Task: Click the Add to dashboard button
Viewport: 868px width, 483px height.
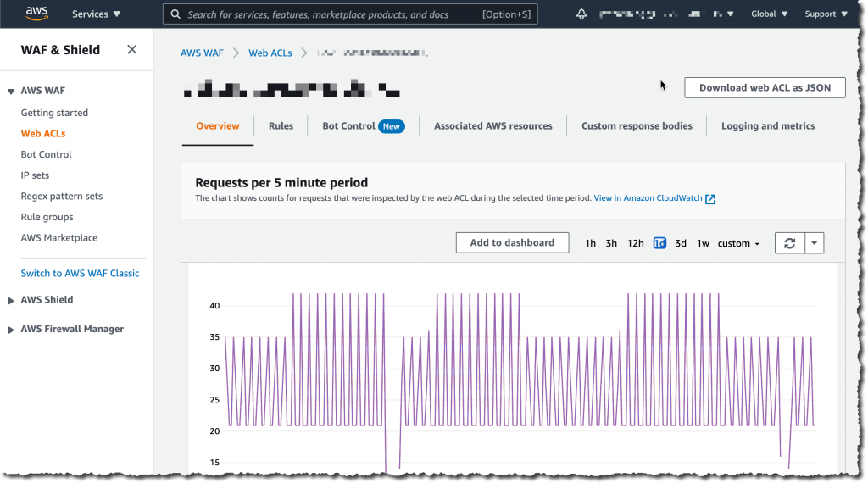Action: [x=512, y=243]
